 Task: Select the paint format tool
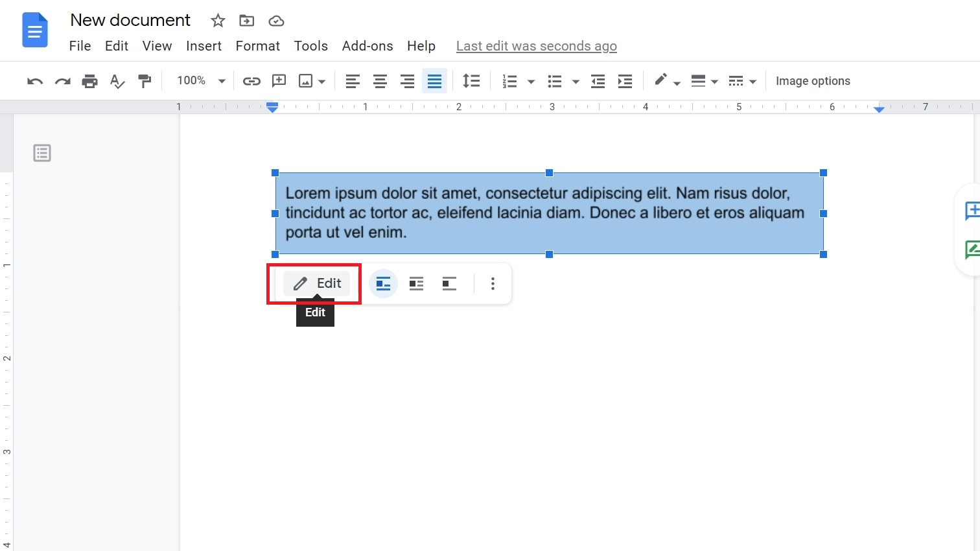(145, 80)
